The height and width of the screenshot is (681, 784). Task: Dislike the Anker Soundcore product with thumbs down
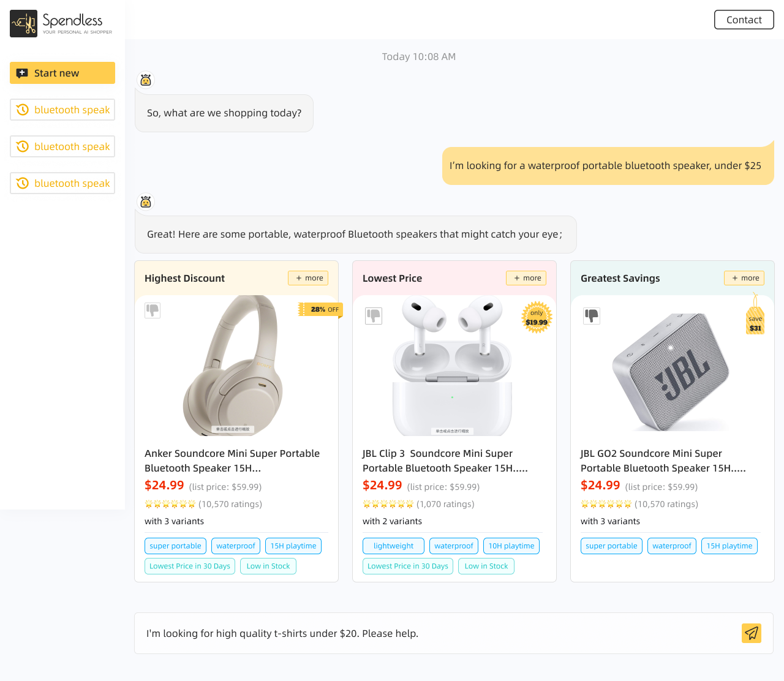(153, 310)
